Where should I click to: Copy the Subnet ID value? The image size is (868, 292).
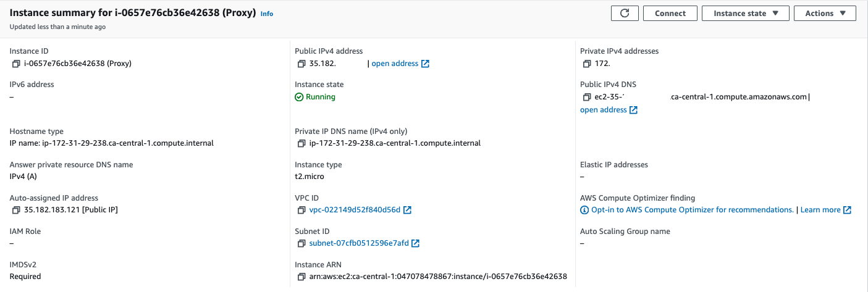point(301,244)
